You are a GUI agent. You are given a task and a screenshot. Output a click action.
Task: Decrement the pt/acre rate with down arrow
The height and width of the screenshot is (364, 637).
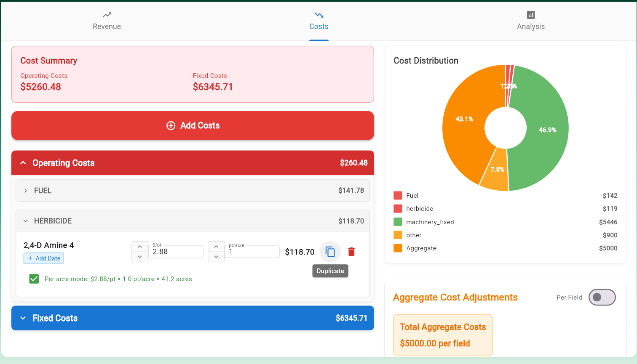[x=216, y=257]
